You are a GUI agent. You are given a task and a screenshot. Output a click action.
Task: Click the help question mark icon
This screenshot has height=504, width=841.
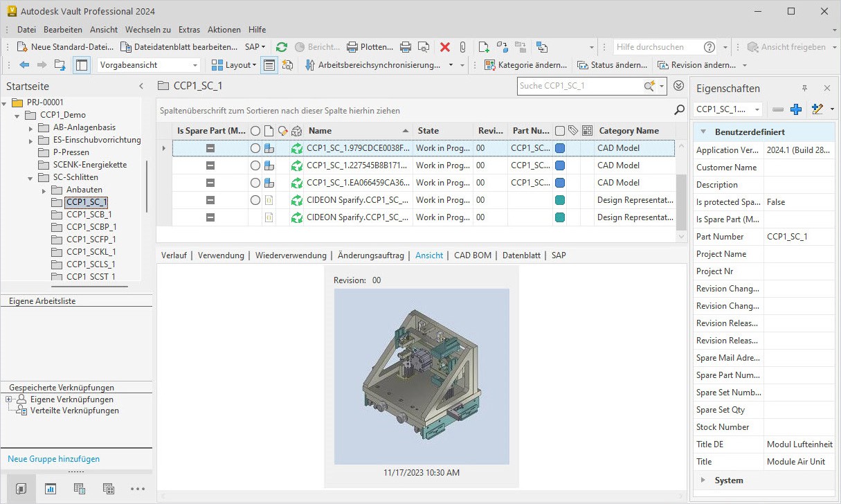(x=709, y=47)
